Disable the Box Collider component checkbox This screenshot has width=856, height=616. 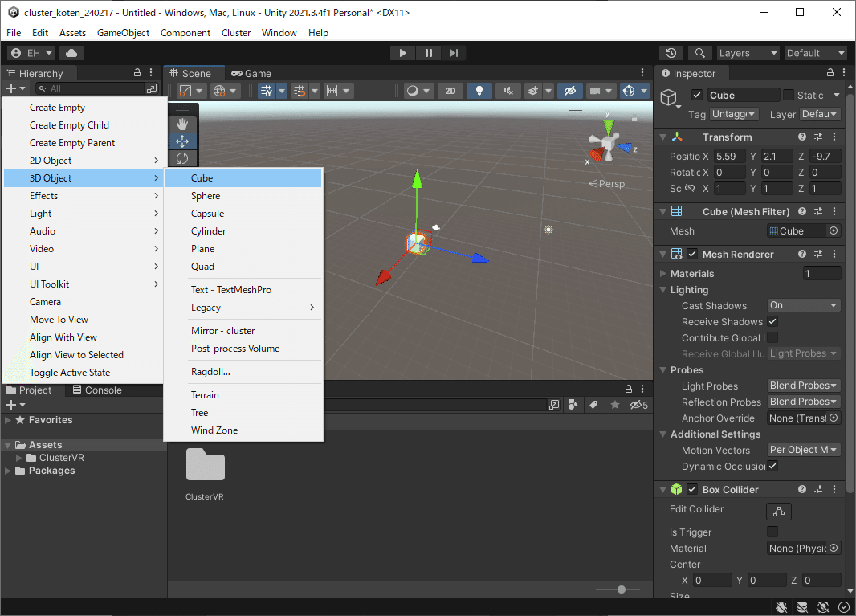click(x=692, y=490)
